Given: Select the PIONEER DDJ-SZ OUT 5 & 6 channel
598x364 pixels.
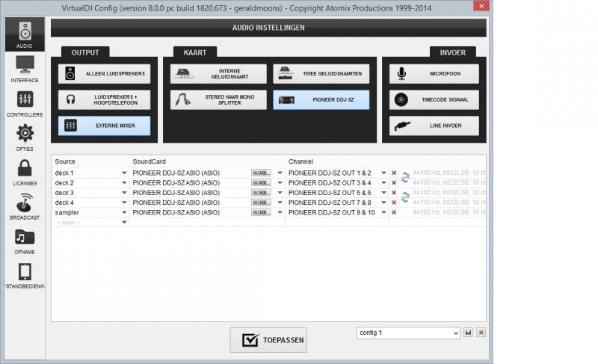Looking at the screenshot, I should pos(330,193).
